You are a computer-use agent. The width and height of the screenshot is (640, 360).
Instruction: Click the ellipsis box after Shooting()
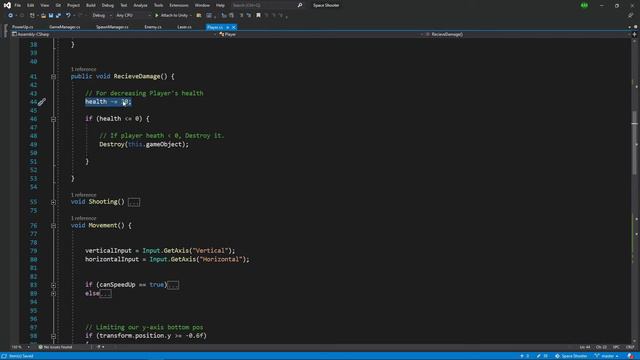(x=134, y=202)
